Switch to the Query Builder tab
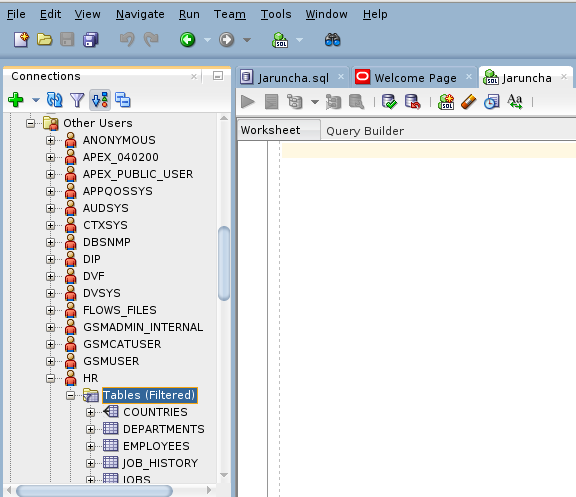The height and width of the screenshot is (497, 576). pyautogui.click(x=365, y=131)
